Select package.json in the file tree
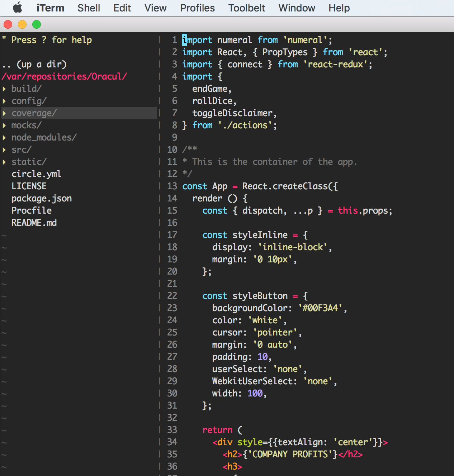This screenshot has height=476, width=454. click(42, 199)
